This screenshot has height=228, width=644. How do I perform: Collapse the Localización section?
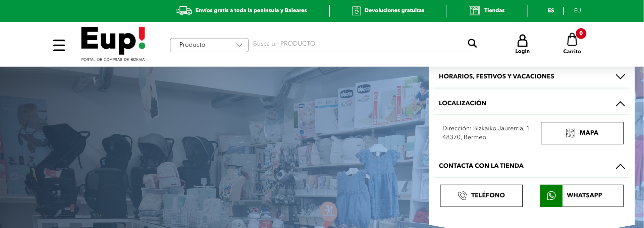620,104
